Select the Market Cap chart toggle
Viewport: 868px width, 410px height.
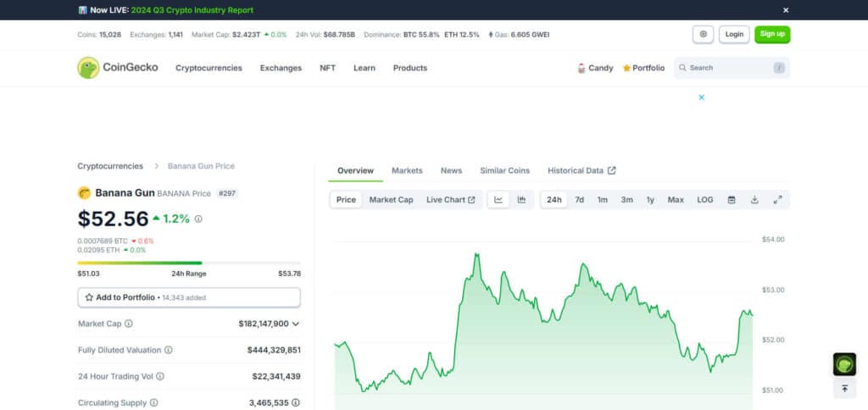pos(391,200)
